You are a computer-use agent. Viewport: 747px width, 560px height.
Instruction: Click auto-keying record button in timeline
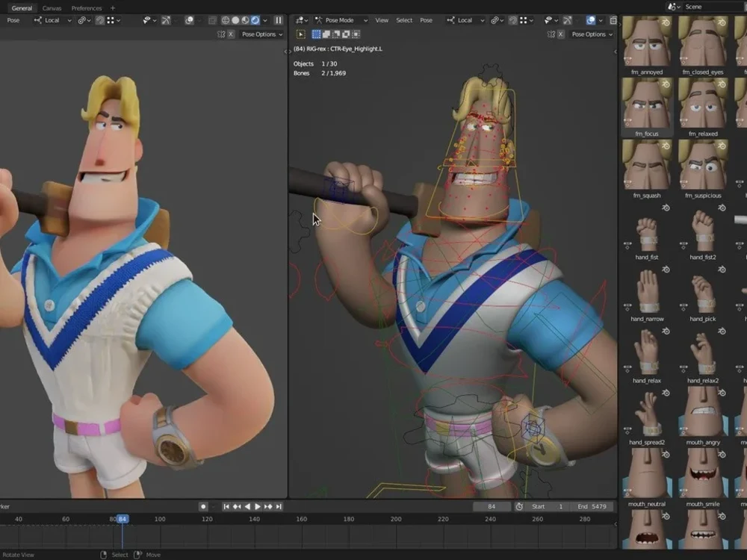pyautogui.click(x=203, y=507)
